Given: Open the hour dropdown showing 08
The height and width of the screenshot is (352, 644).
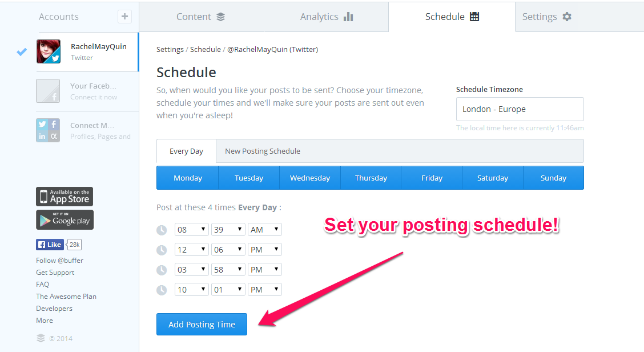Looking at the screenshot, I should (x=191, y=230).
